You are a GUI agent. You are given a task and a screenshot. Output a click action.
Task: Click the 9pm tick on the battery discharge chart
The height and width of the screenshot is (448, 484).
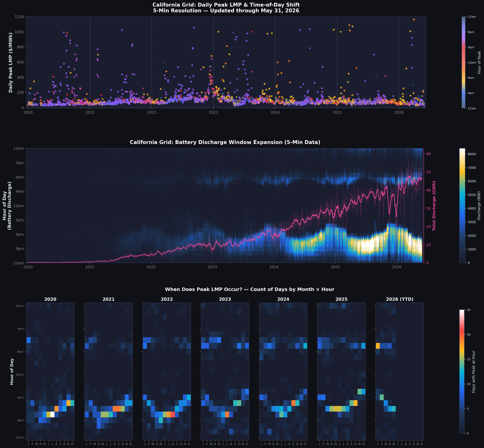tap(20, 248)
